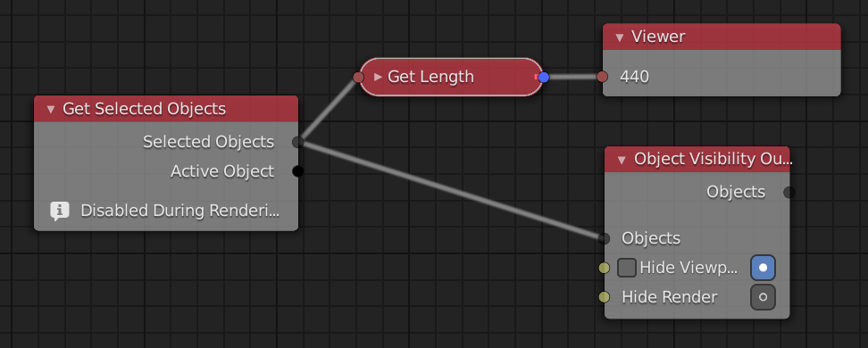
Task: Click the Disabled During Rendering info icon
Action: pos(60,211)
